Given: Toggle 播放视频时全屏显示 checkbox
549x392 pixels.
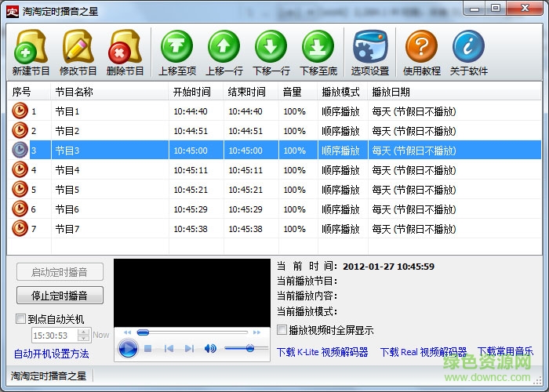Looking at the screenshot, I should point(283,331).
